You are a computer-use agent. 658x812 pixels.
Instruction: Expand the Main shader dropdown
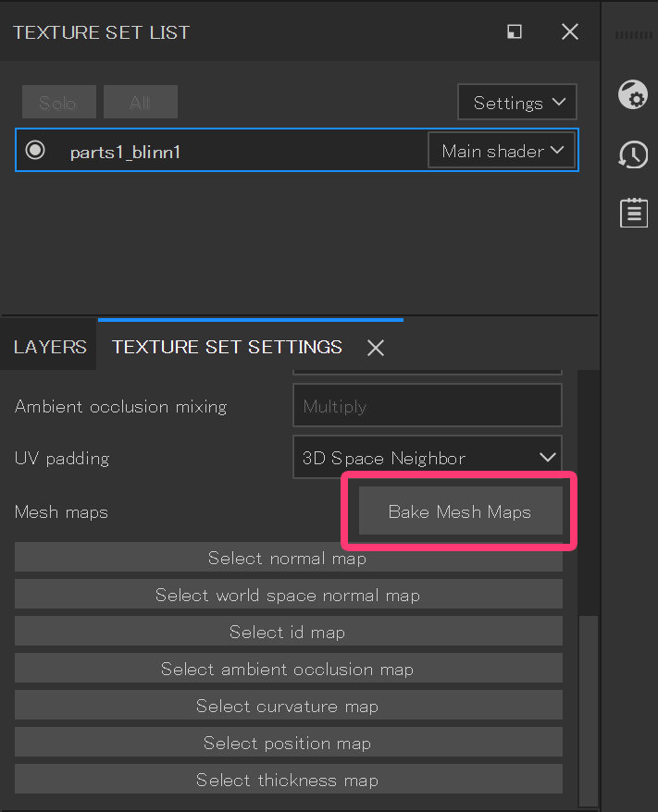point(502,150)
